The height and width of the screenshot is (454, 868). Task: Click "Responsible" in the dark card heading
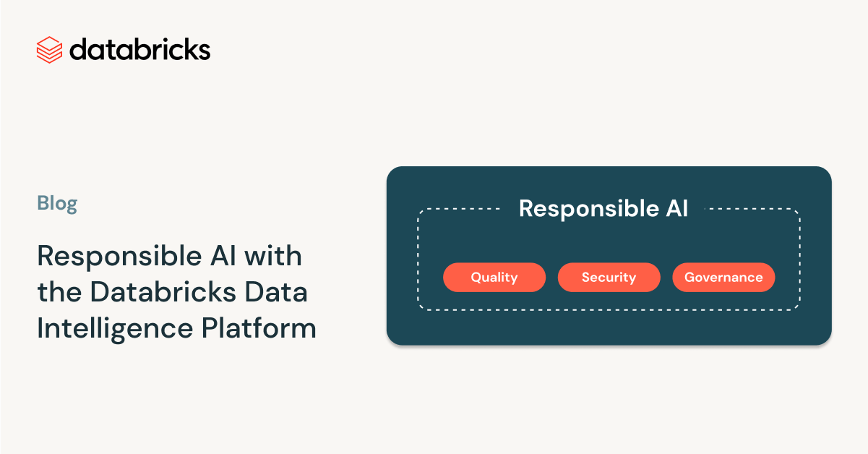point(577,209)
